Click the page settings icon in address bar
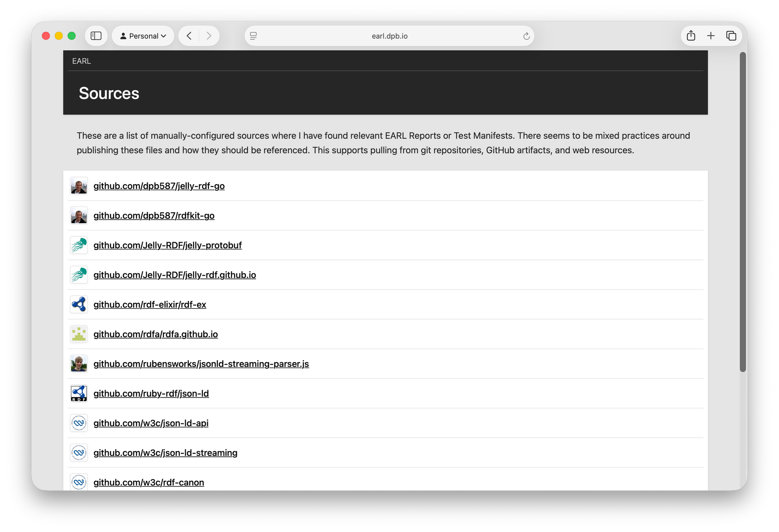This screenshot has width=779, height=532. 254,36
